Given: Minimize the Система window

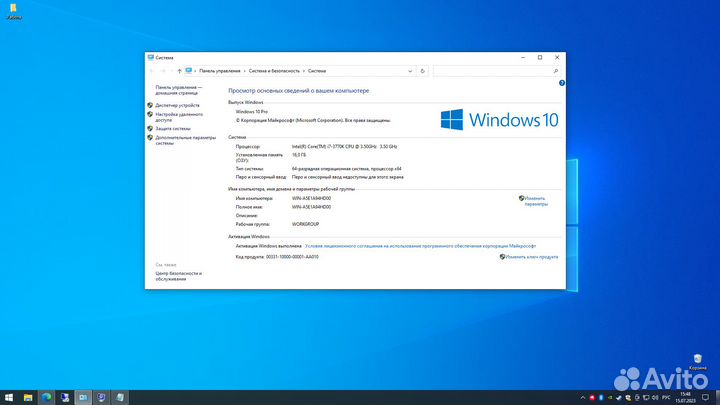Looking at the screenshot, I should 523,57.
